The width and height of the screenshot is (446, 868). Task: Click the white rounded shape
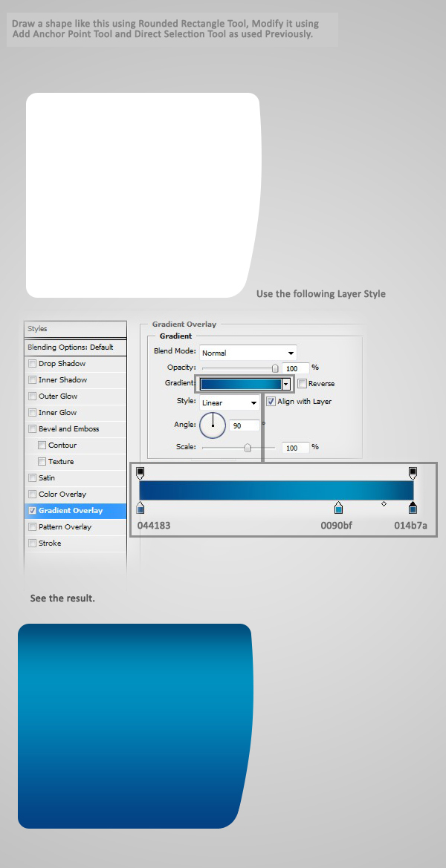(x=143, y=195)
